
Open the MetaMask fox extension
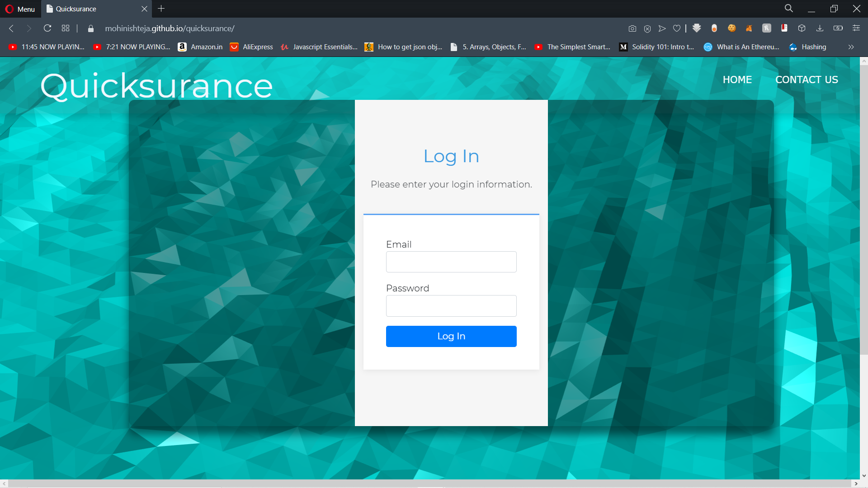pyautogui.click(x=749, y=28)
